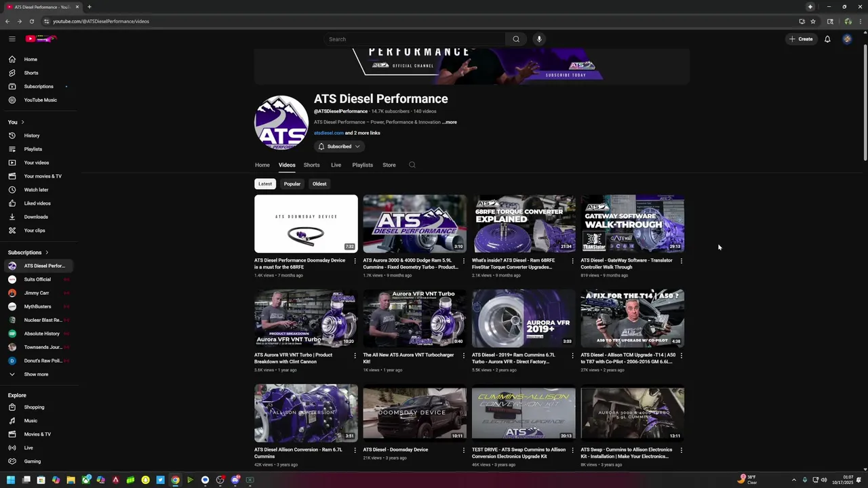This screenshot has width=868, height=488.
Task: Open Downloads in the sidebar
Action: click(x=37, y=217)
